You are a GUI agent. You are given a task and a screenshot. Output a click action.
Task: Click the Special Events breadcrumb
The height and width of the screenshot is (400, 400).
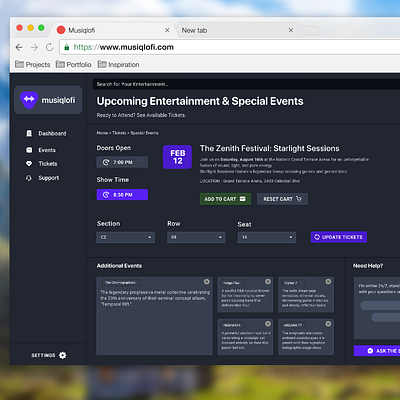click(x=144, y=133)
